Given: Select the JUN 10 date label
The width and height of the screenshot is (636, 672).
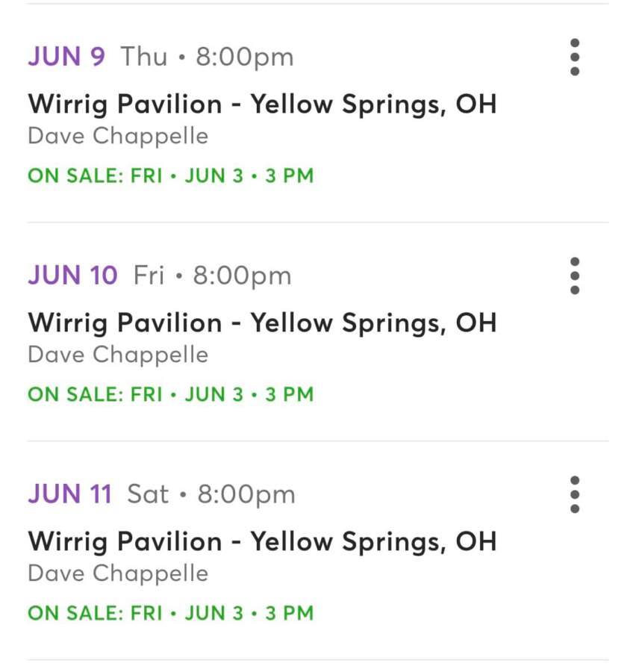Looking at the screenshot, I should point(72,276).
